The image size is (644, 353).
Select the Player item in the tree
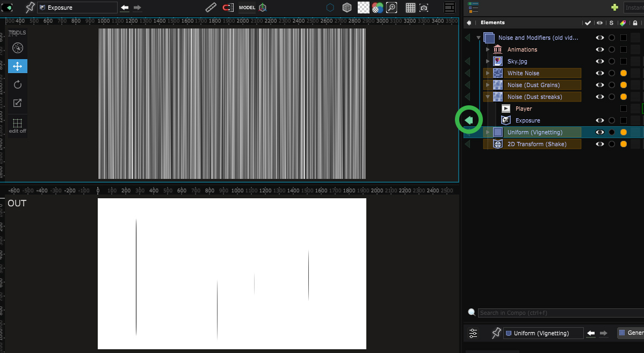523,109
